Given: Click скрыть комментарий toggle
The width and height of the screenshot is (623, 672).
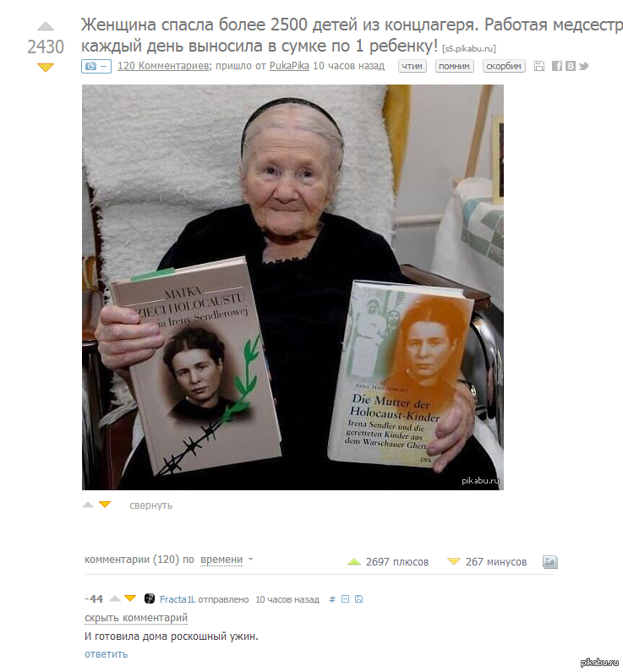Looking at the screenshot, I should [136, 618].
